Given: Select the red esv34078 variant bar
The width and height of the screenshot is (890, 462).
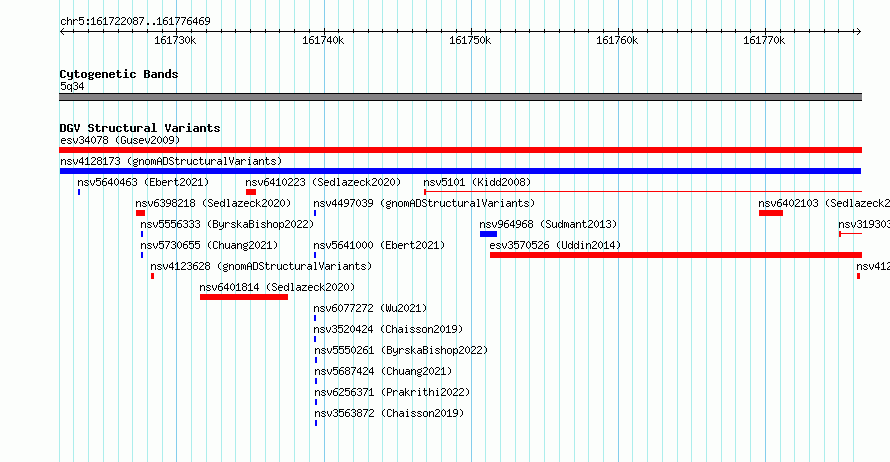Looking at the screenshot, I should tap(460, 150).
